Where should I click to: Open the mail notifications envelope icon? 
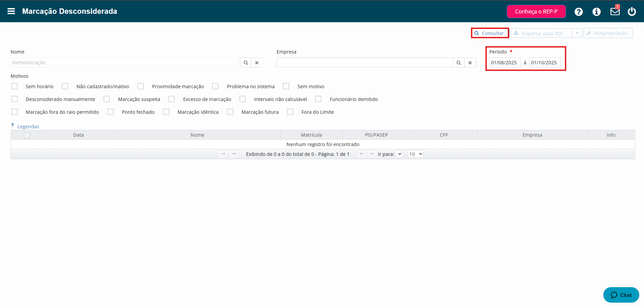pos(615,11)
